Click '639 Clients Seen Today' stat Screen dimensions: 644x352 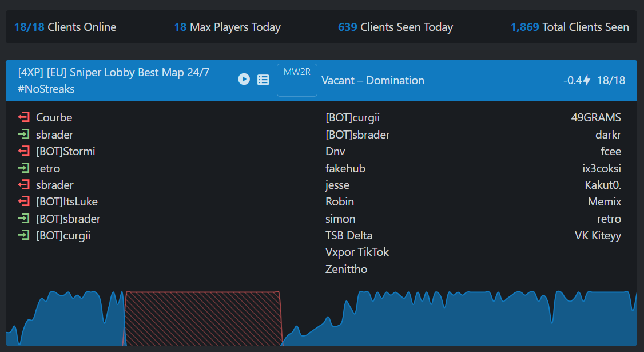[x=395, y=27]
